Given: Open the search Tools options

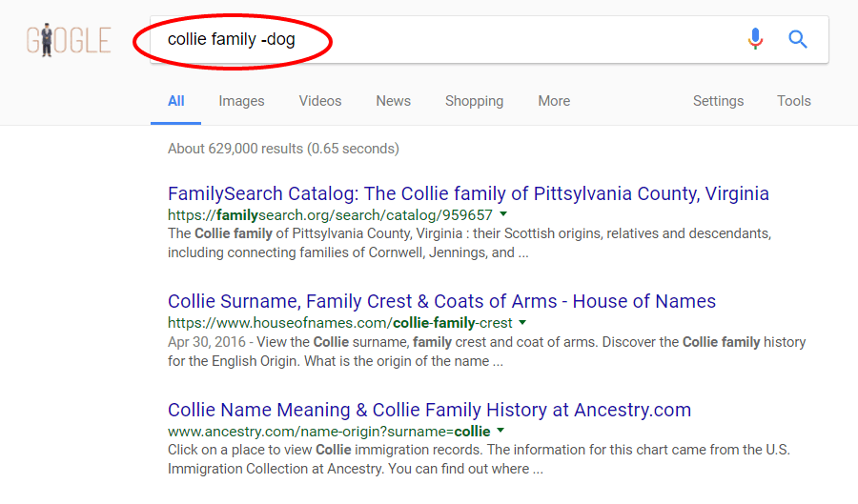Looking at the screenshot, I should pos(793,101).
